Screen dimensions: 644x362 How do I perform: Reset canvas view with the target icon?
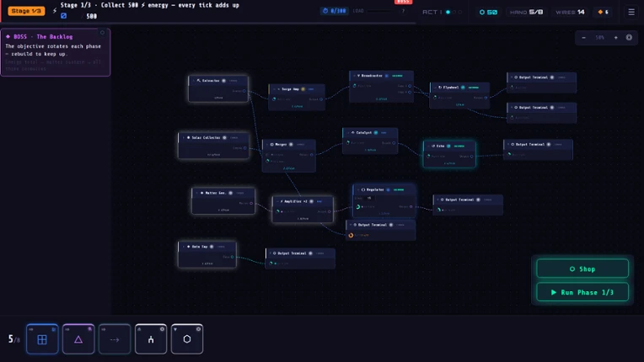pos(629,37)
